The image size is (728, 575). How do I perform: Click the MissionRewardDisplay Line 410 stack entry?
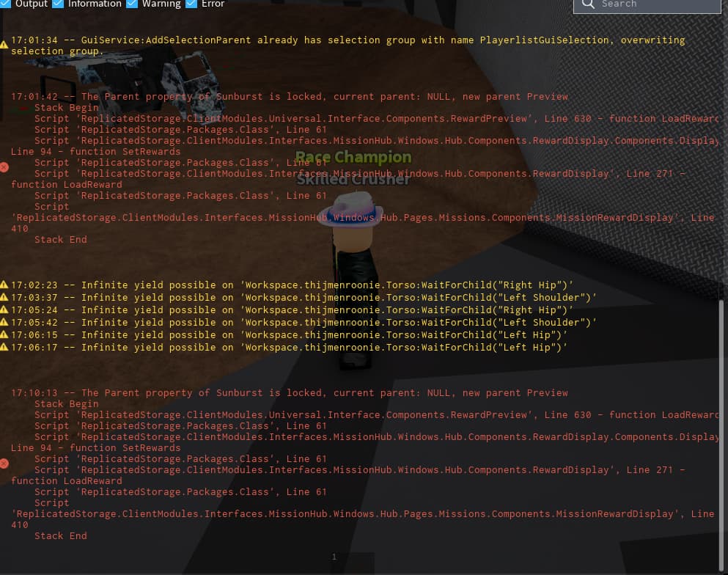point(367,217)
